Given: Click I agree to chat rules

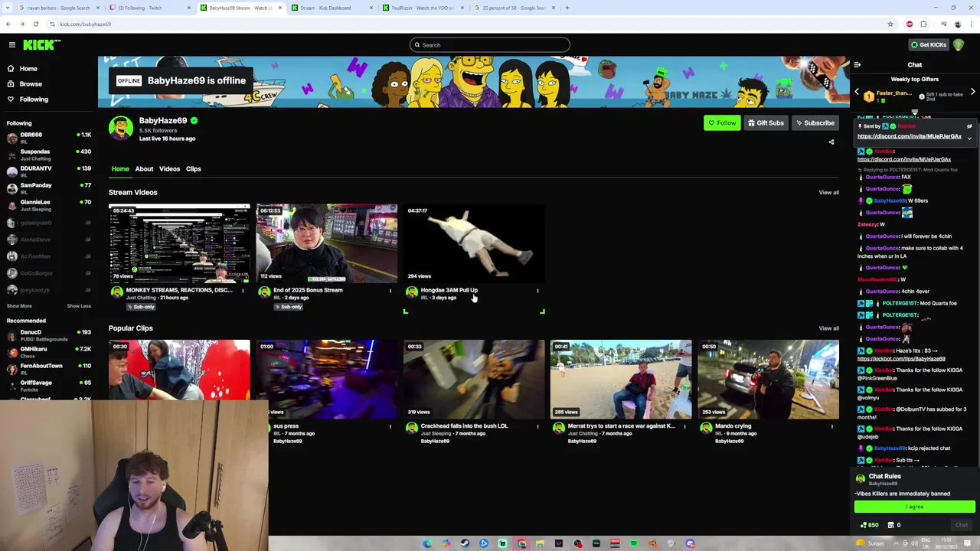Looking at the screenshot, I should pos(915,507).
